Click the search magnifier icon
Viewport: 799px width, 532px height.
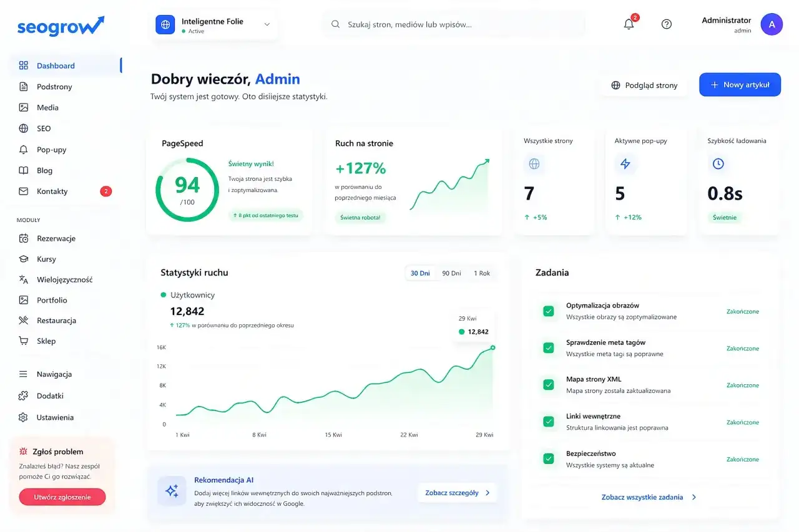coord(335,24)
